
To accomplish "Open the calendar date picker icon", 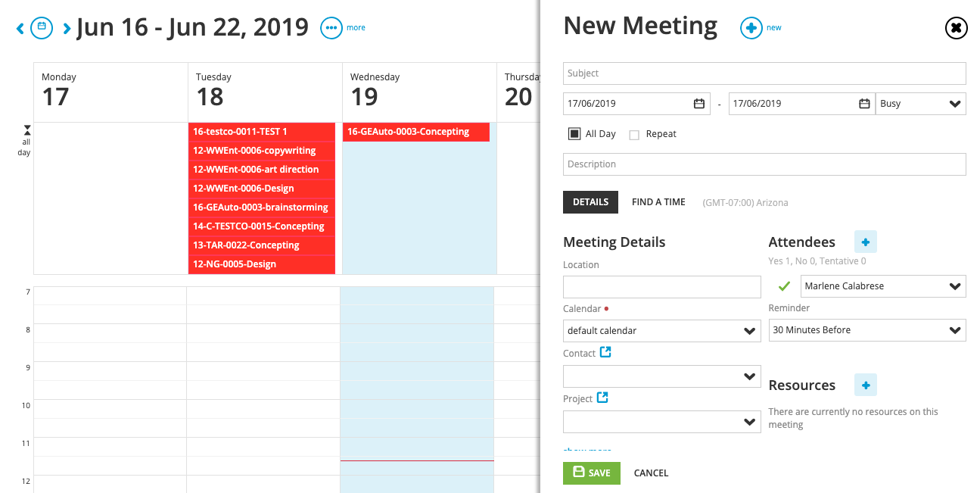I will [42, 28].
